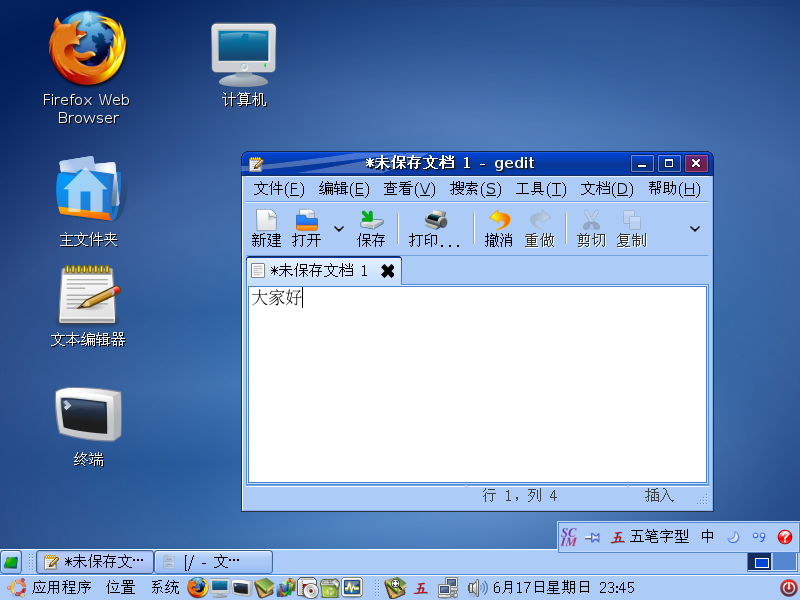
Task: Switch to the [/ - 文… taskbar window button
Action: click(x=213, y=562)
